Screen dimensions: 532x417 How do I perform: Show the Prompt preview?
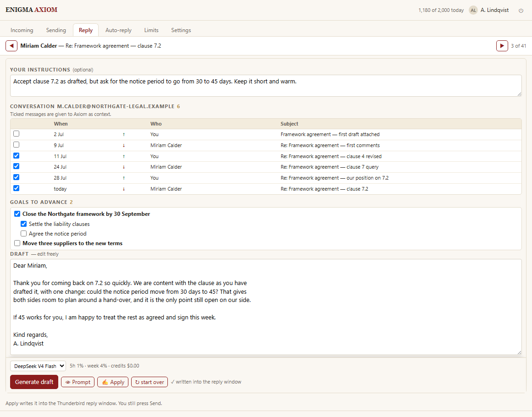point(78,382)
